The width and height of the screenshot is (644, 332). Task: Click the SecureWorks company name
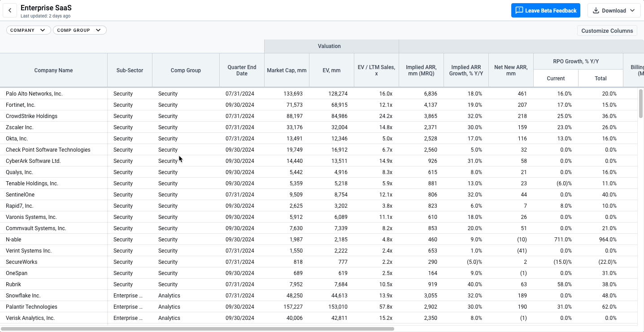point(22,262)
